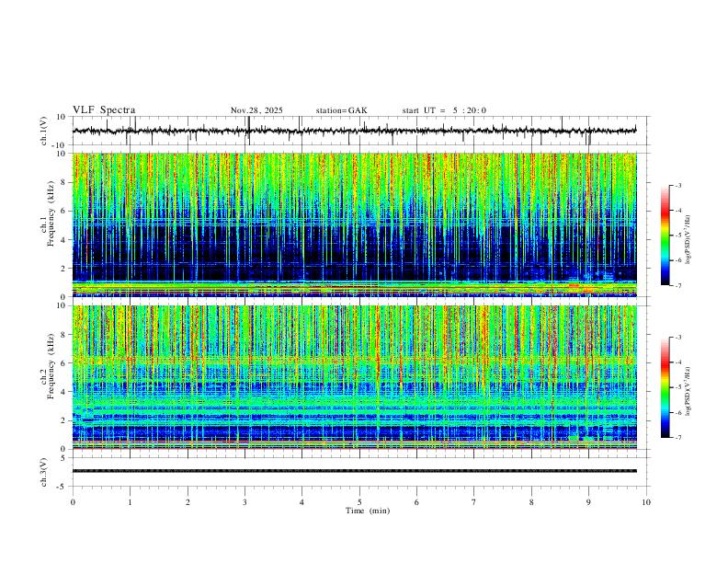Screen dimensions: 728x563
Task: Click time axis tick label "3"
Action: click(x=245, y=502)
